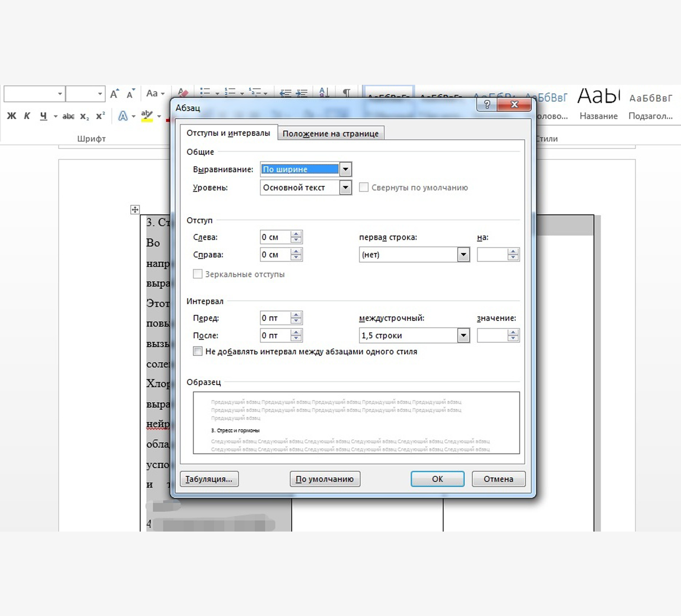681x616 pixels.
Task: Open the Выравнивание dropdown
Action: coord(346,169)
